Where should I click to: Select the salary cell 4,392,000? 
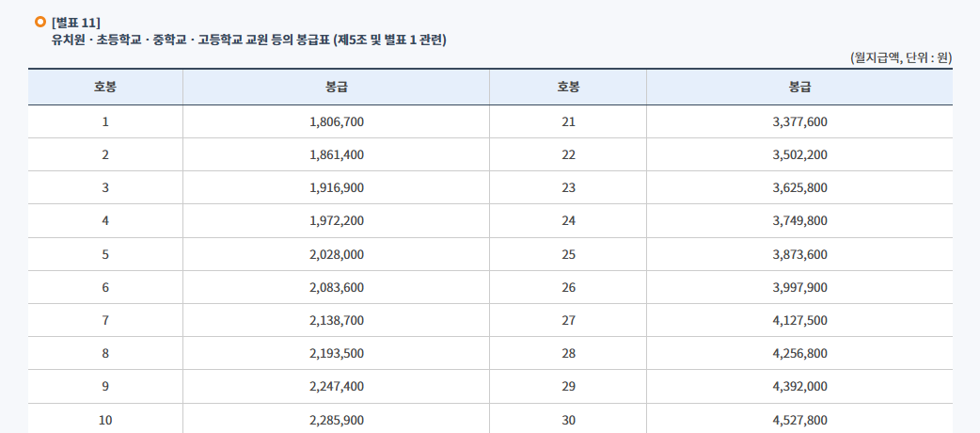(x=800, y=387)
